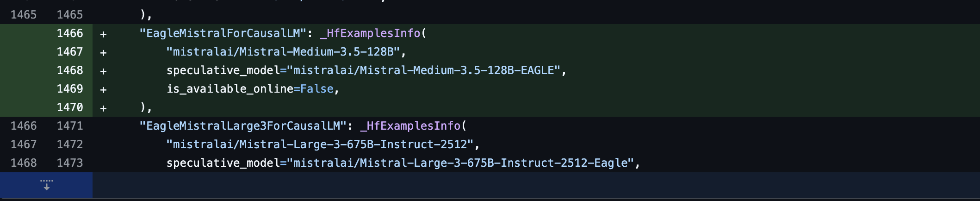Click the _HfExamplesInfo call on line 1466

point(370,33)
